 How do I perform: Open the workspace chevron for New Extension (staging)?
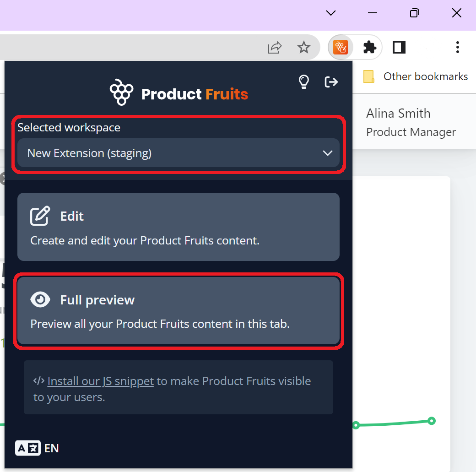[x=328, y=153]
